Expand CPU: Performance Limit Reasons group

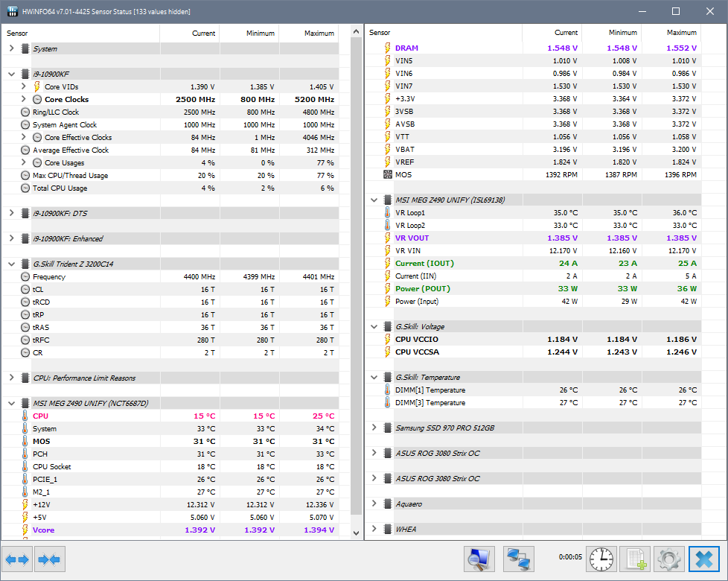pyautogui.click(x=12, y=378)
